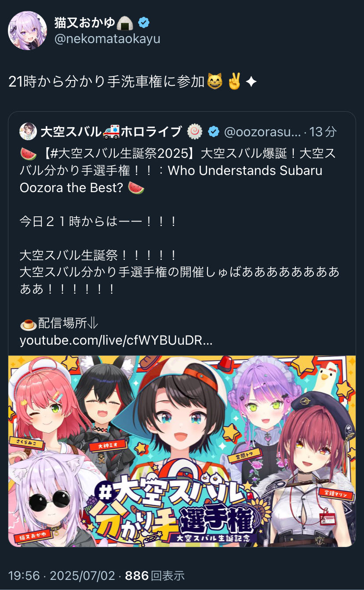Tap the @oozorasu... handle in the quoted tweet
This screenshot has width=364, height=590.
(262, 131)
